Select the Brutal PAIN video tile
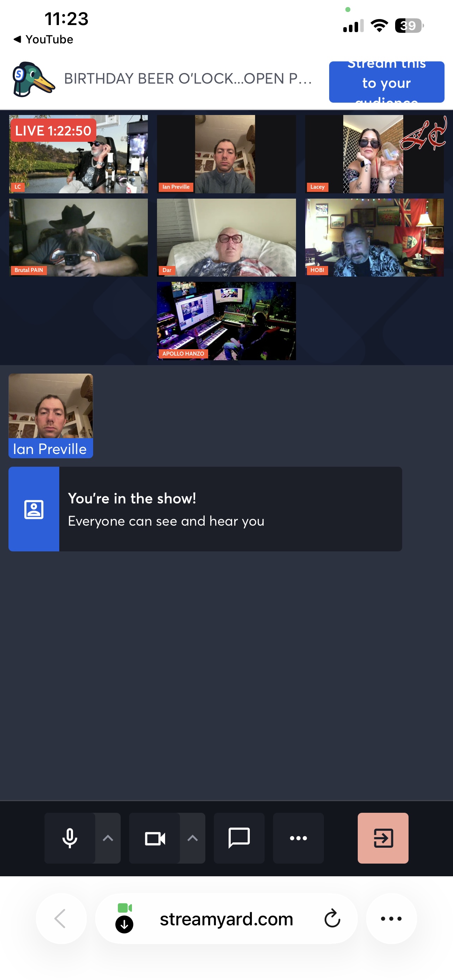 78,237
